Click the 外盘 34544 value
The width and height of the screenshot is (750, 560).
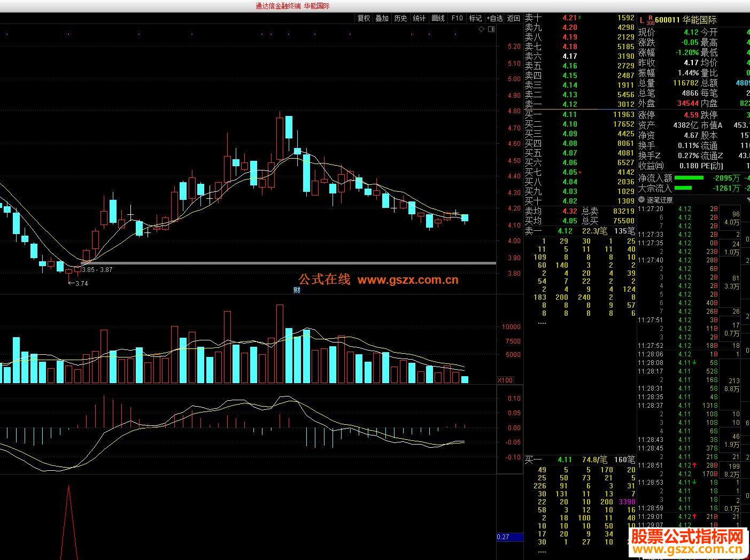coord(688,104)
